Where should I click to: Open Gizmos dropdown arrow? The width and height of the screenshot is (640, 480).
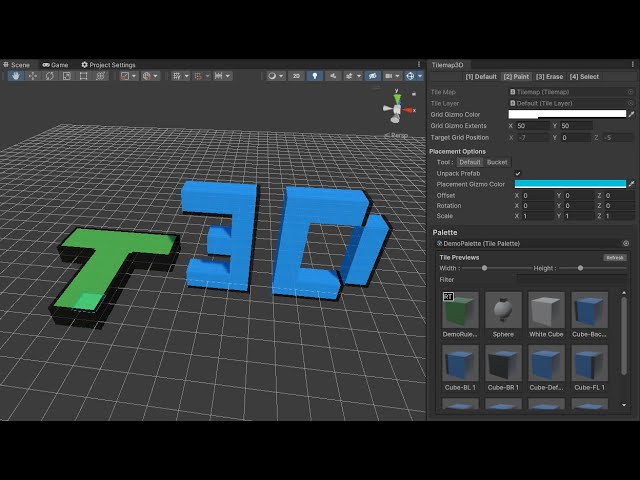point(420,76)
